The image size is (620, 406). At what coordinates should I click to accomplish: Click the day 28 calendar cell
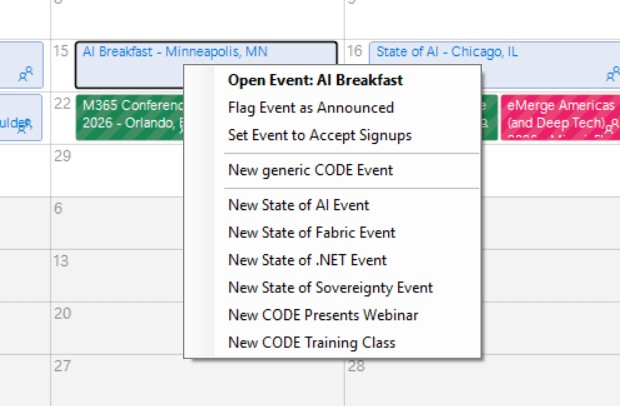pyautogui.click(x=480, y=385)
